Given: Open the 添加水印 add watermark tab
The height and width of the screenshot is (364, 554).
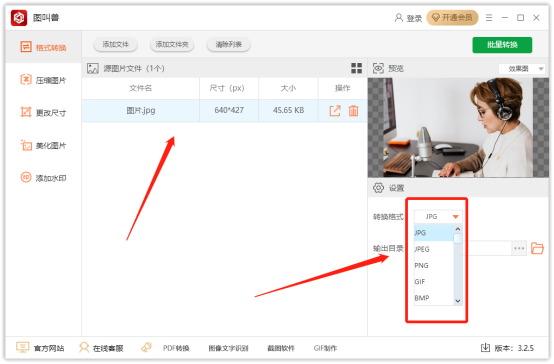Looking at the screenshot, I should [x=43, y=178].
